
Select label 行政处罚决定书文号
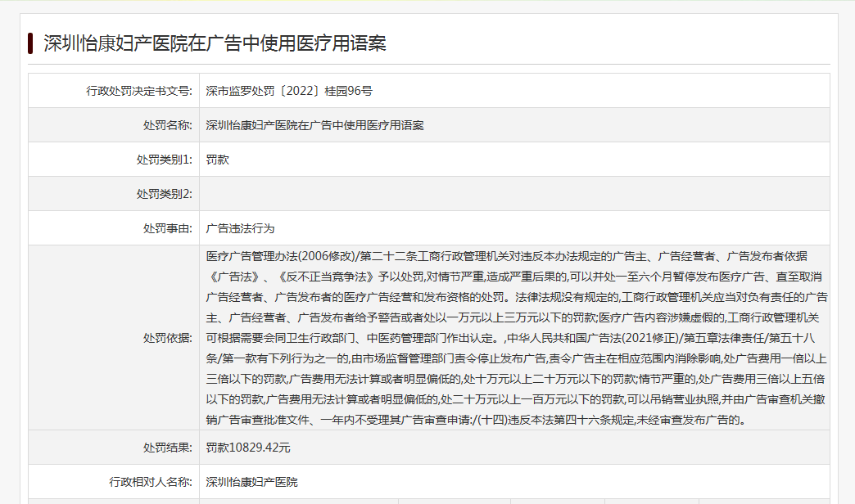tap(139, 91)
